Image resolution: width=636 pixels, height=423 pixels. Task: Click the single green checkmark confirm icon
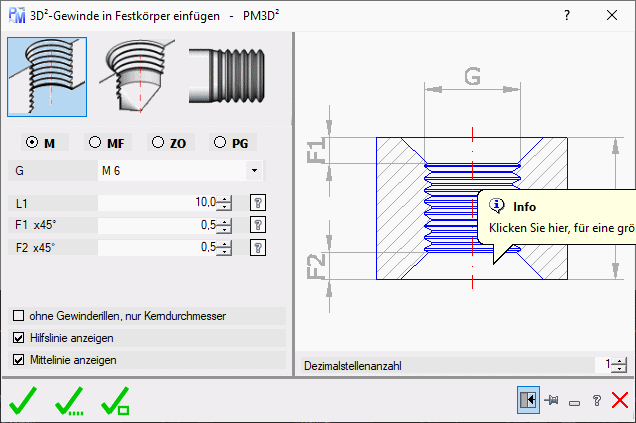pyautogui.click(x=23, y=401)
